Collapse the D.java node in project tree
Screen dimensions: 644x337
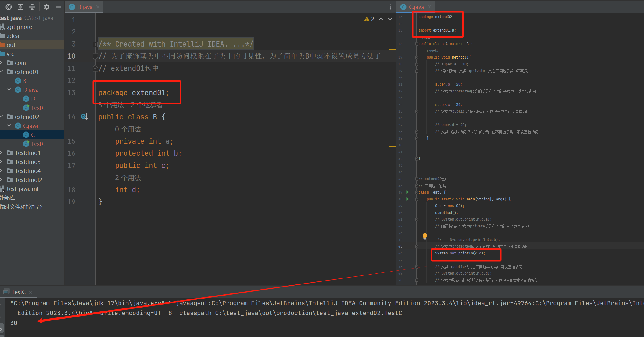tap(9, 89)
